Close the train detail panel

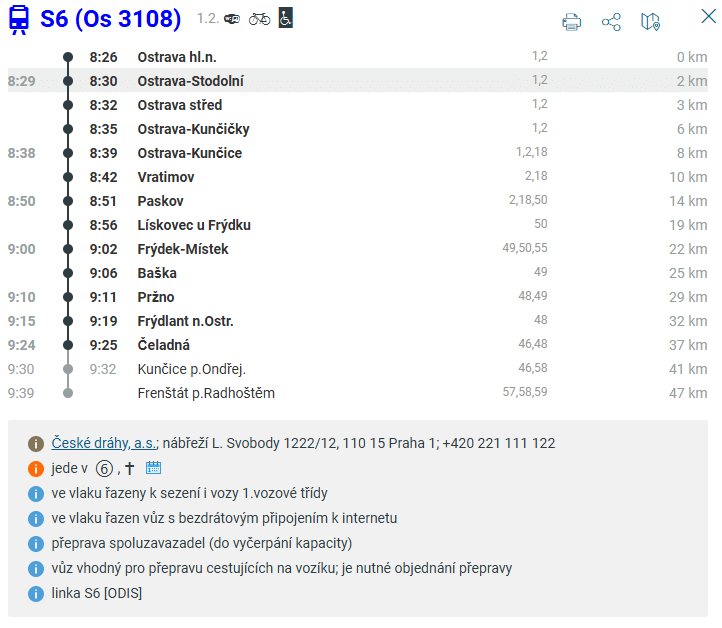coord(708,16)
